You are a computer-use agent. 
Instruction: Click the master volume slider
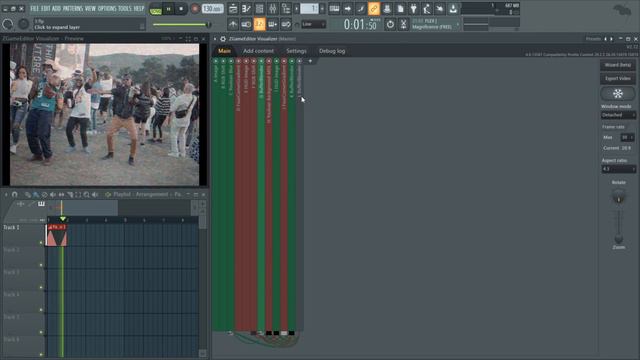click(x=182, y=24)
